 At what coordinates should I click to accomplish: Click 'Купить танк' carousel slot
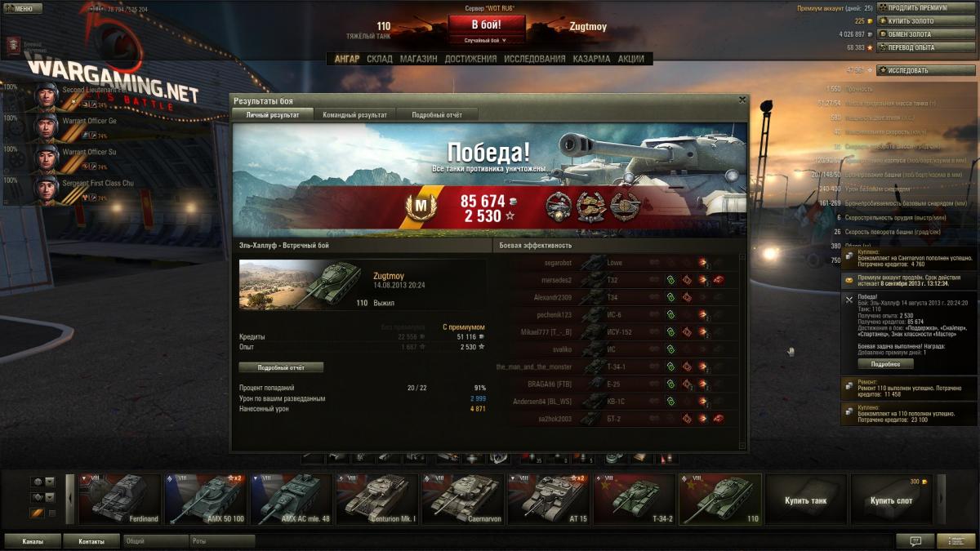coord(807,500)
